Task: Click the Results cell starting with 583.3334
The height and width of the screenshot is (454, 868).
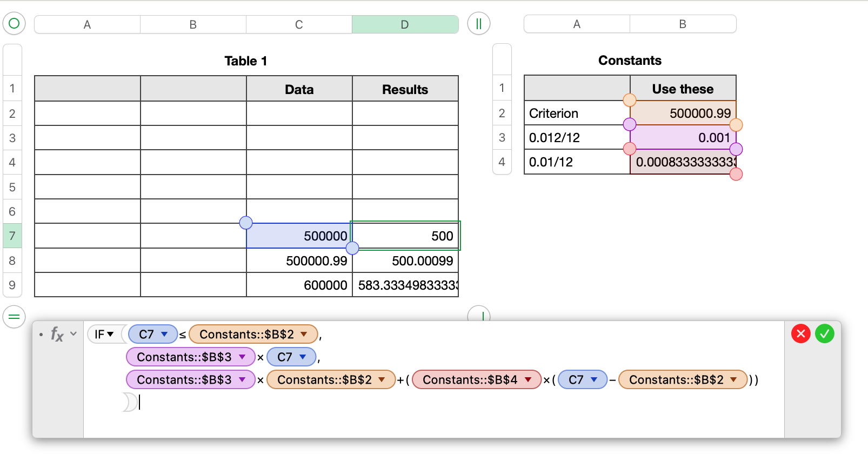Action: pyautogui.click(x=405, y=285)
